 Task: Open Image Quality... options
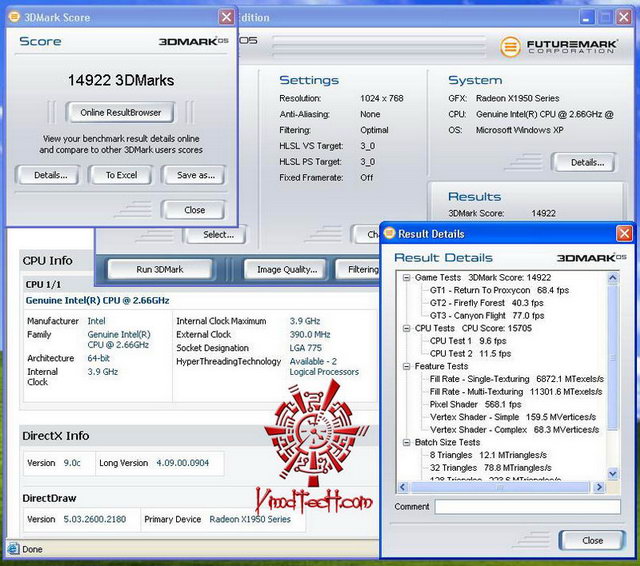tap(287, 270)
